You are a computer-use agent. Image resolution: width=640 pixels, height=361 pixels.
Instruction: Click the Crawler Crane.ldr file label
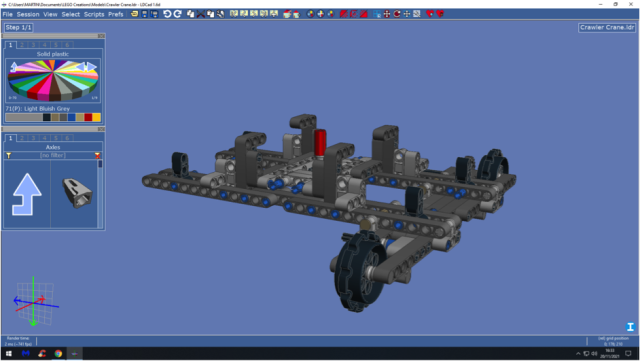607,27
